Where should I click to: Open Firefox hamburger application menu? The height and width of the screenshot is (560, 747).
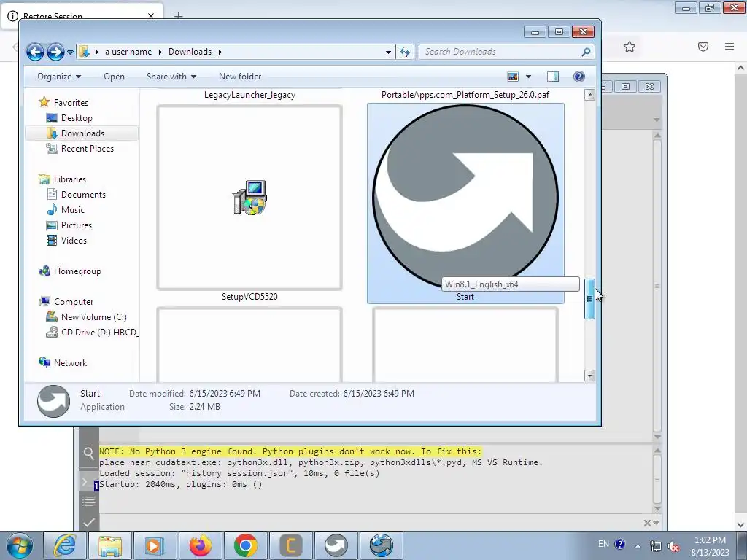729,47
